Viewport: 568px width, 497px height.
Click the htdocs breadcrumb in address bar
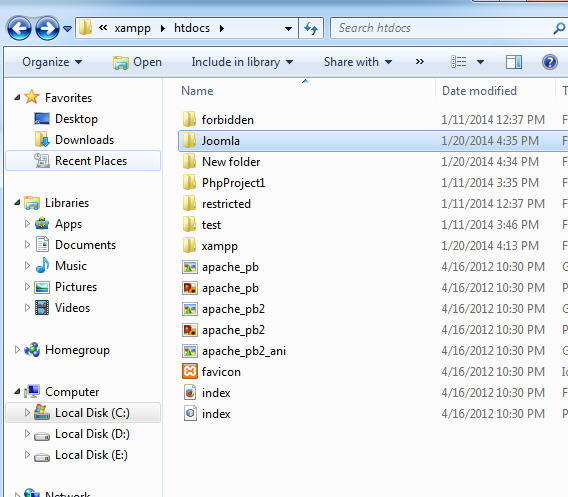tap(192, 28)
